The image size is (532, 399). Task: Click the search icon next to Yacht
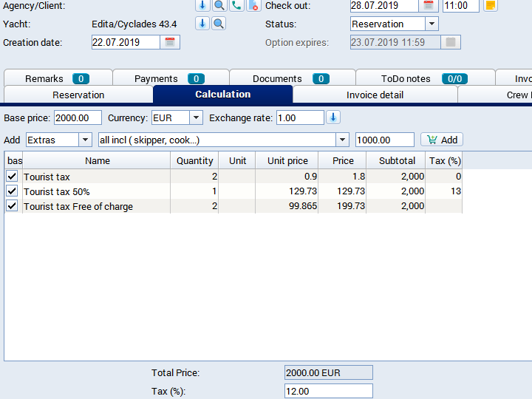coord(219,24)
